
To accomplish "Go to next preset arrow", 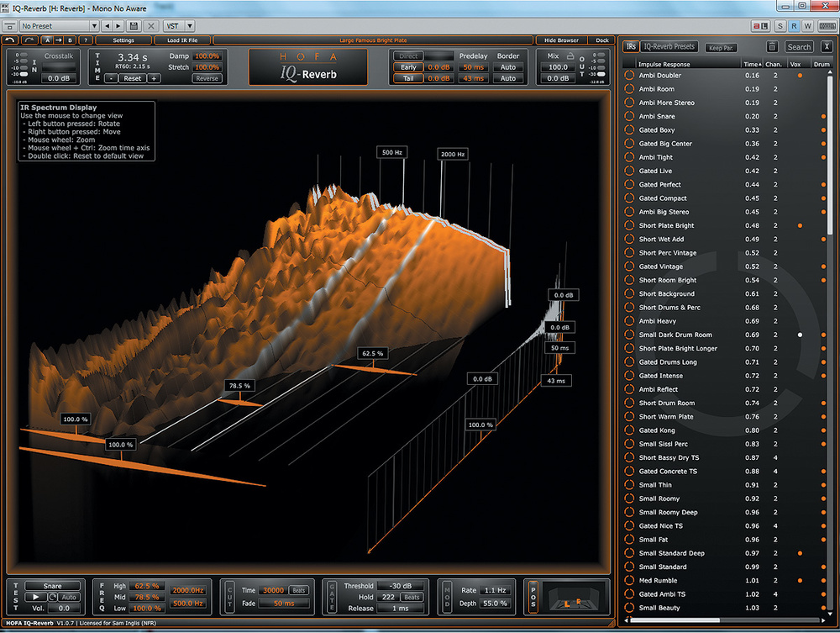I will [118, 26].
